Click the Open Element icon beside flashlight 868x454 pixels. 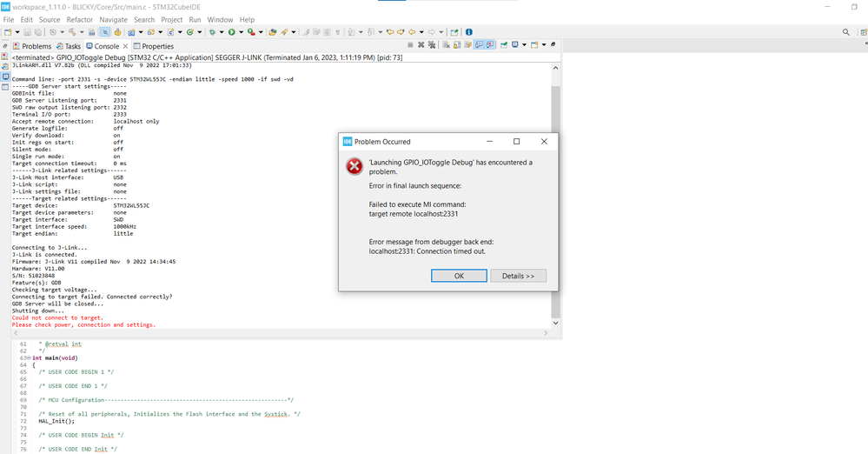(x=272, y=32)
